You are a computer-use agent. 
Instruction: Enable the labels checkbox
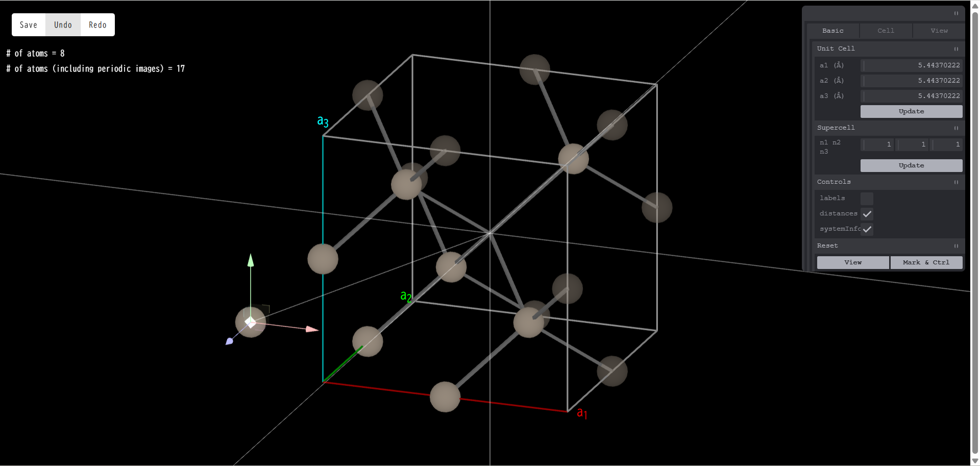[866, 198]
